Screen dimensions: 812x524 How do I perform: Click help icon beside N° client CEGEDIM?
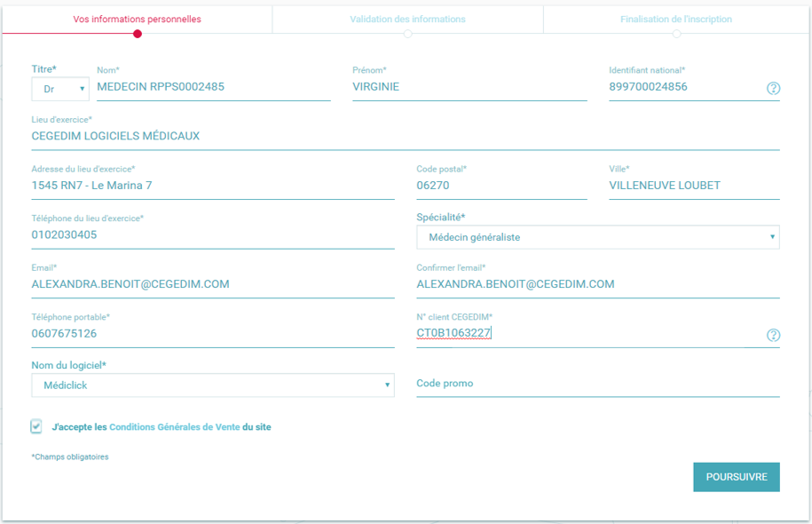(x=773, y=335)
